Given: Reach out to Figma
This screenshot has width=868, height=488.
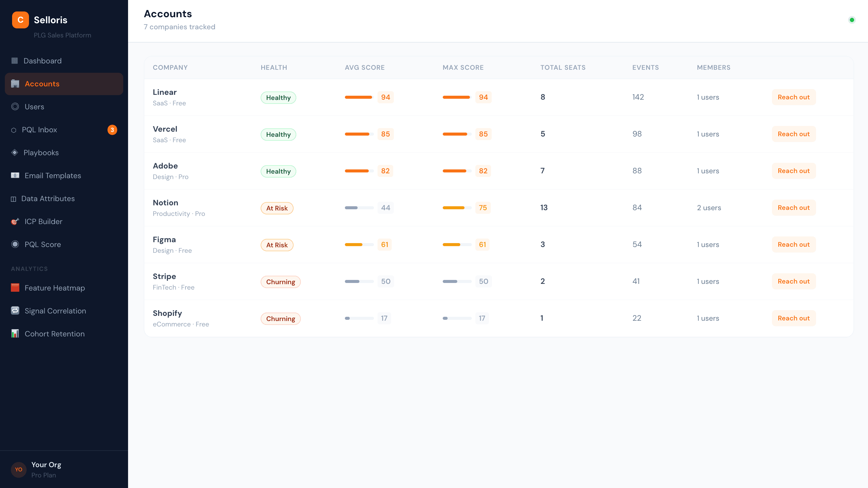Looking at the screenshot, I should point(793,244).
